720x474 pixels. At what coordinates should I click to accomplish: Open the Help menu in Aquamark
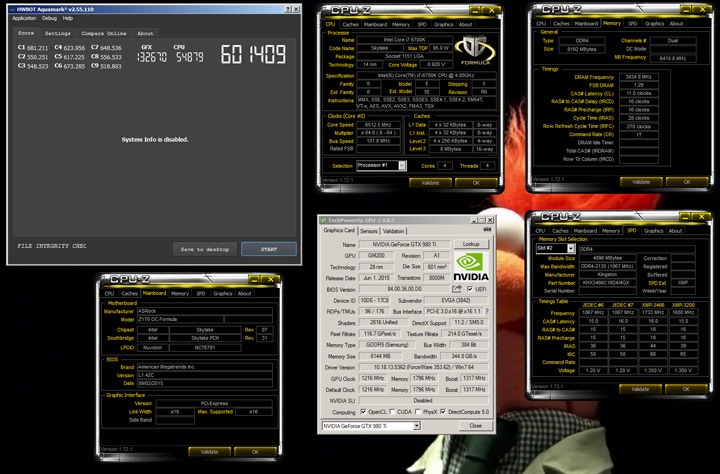click(68, 18)
